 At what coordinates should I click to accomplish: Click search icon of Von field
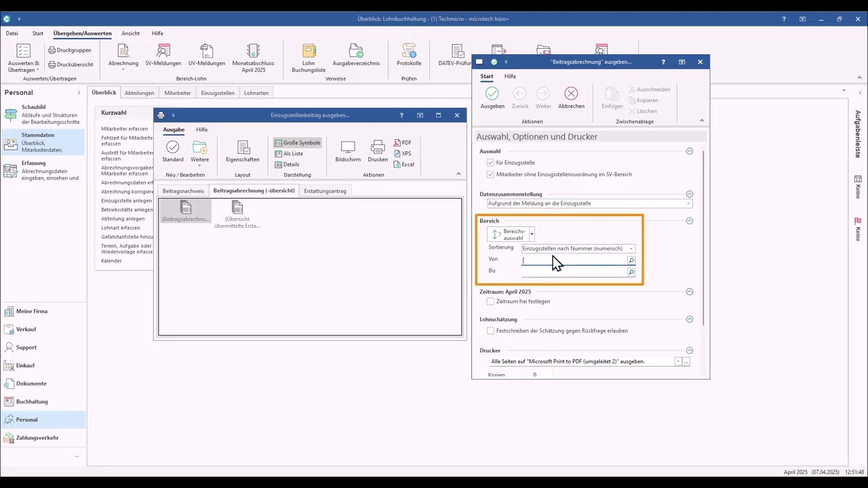pos(631,260)
